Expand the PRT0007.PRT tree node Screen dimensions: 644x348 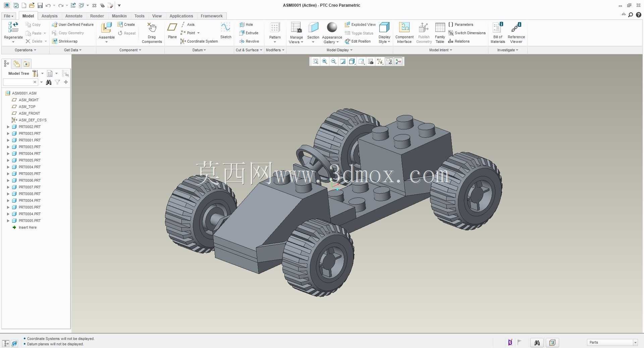8,187
